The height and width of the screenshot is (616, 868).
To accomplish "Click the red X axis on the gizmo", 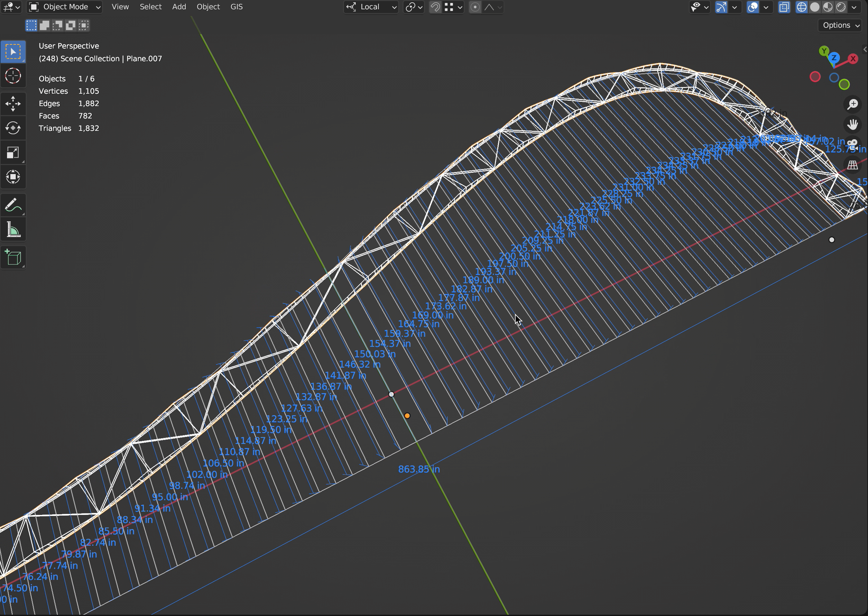I will point(853,59).
